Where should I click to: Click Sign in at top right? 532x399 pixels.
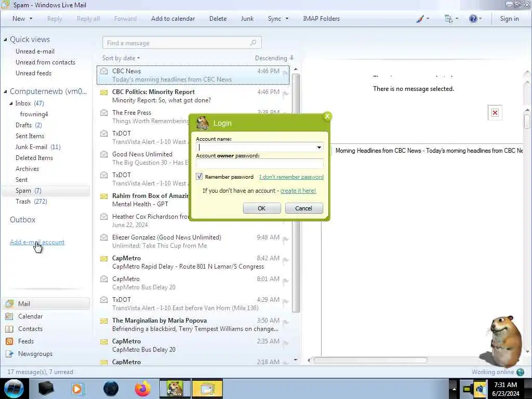pos(509,19)
